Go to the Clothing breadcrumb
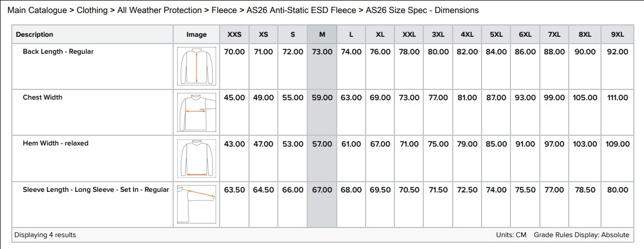644x249 pixels. coord(91,10)
